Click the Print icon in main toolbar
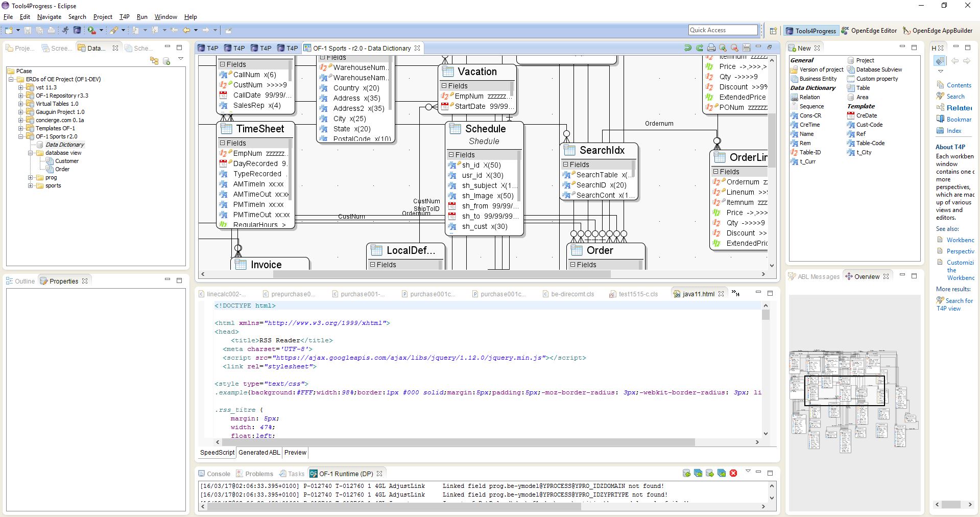980x517 pixels. click(51, 30)
